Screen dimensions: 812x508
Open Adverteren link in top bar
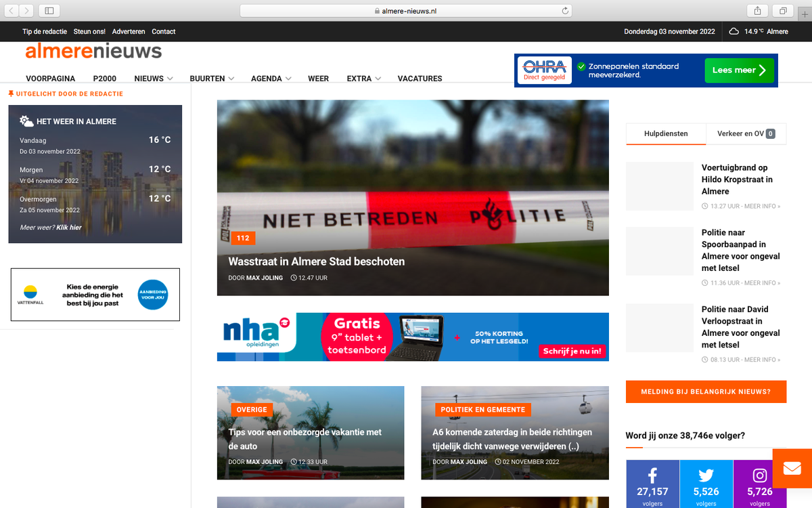coord(129,32)
